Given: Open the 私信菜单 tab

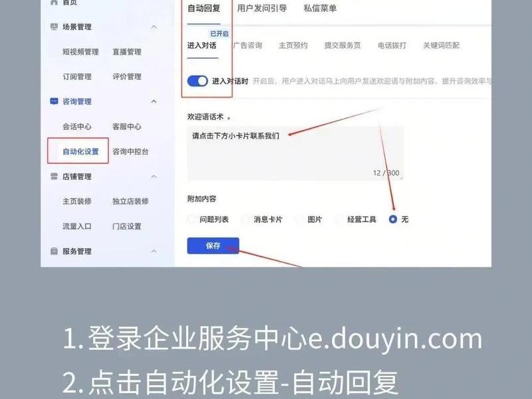Looking at the screenshot, I should tap(320, 8).
